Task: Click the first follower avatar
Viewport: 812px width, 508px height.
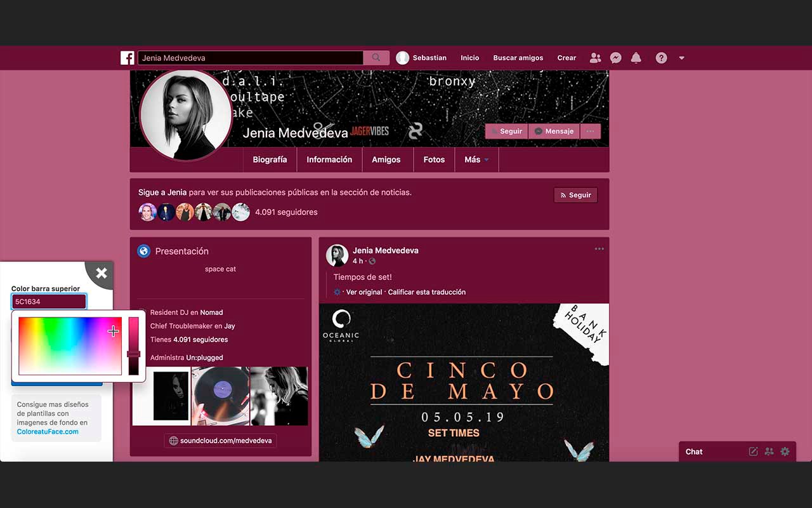Action: (x=147, y=212)
